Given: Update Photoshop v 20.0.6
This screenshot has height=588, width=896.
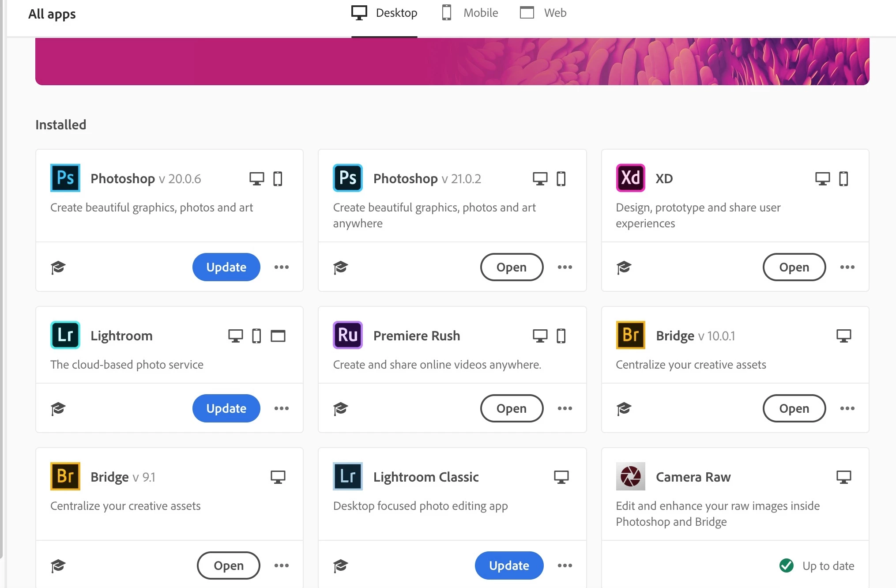Looking at the screenshot, I should pyautogui.click(x=226, y=267).
